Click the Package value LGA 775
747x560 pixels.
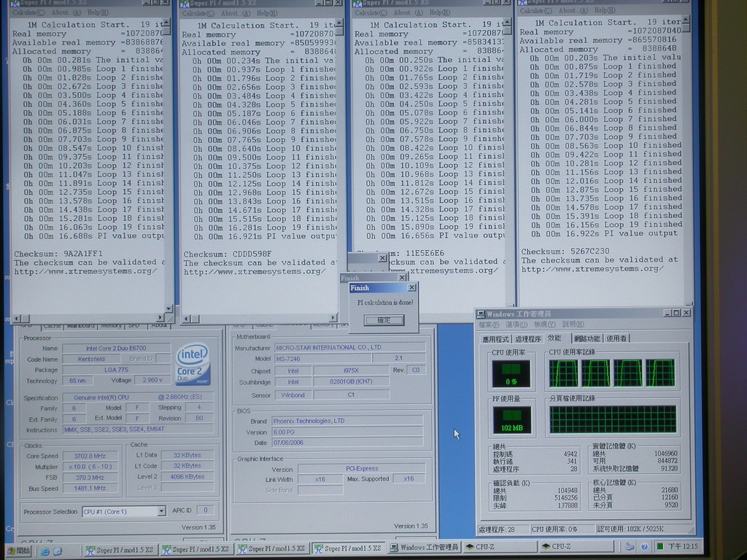[116, 370]
